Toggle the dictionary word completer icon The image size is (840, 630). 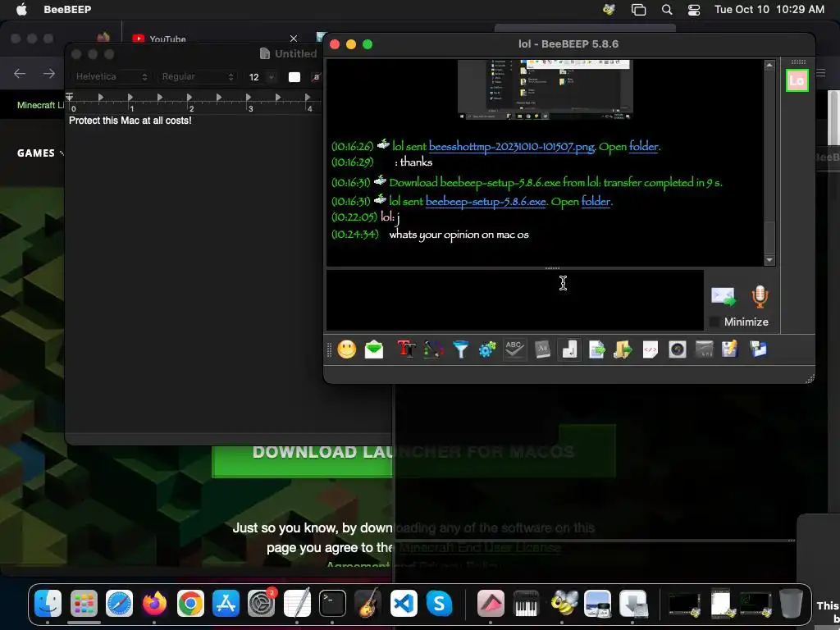coord(542,349)
